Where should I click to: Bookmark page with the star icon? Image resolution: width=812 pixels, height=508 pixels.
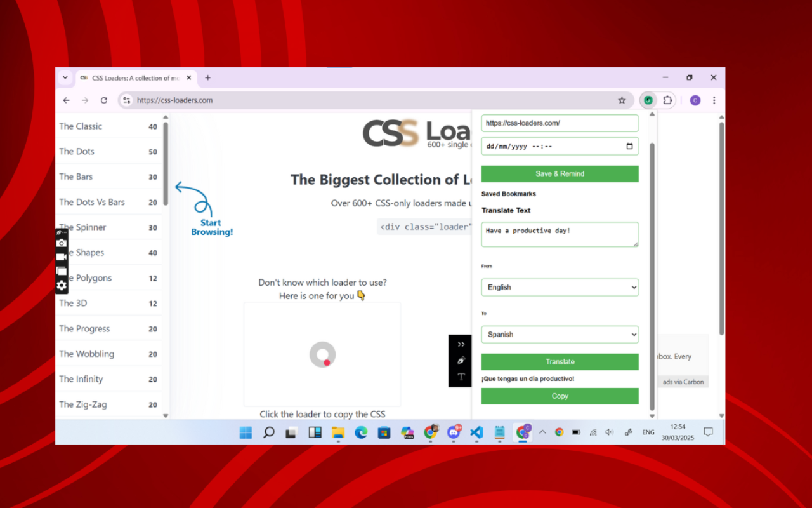(622, 100)
